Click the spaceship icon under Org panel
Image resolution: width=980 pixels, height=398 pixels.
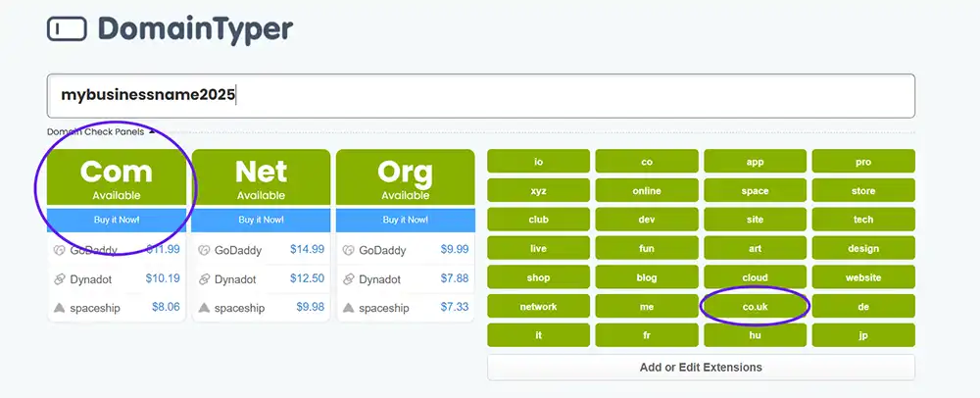[x=349, y=308]
